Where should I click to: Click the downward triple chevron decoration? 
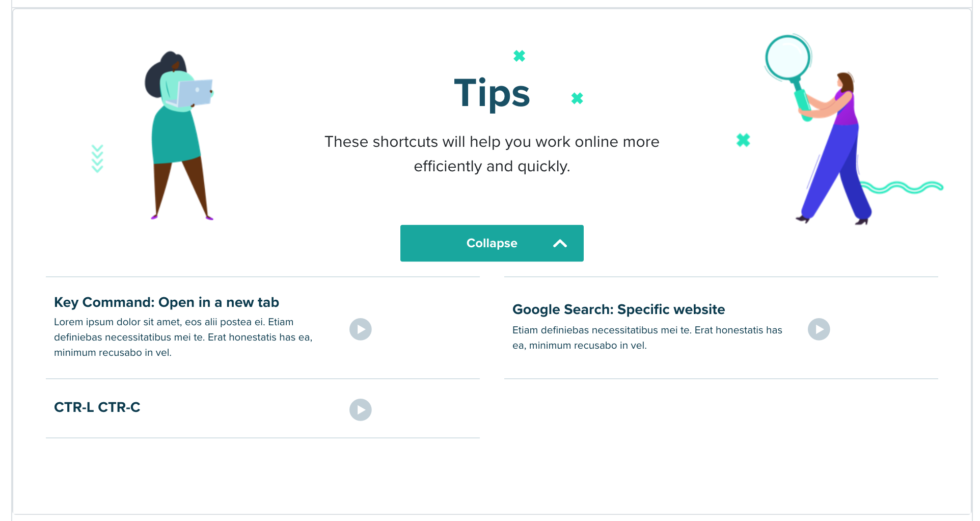click(97, 159)
